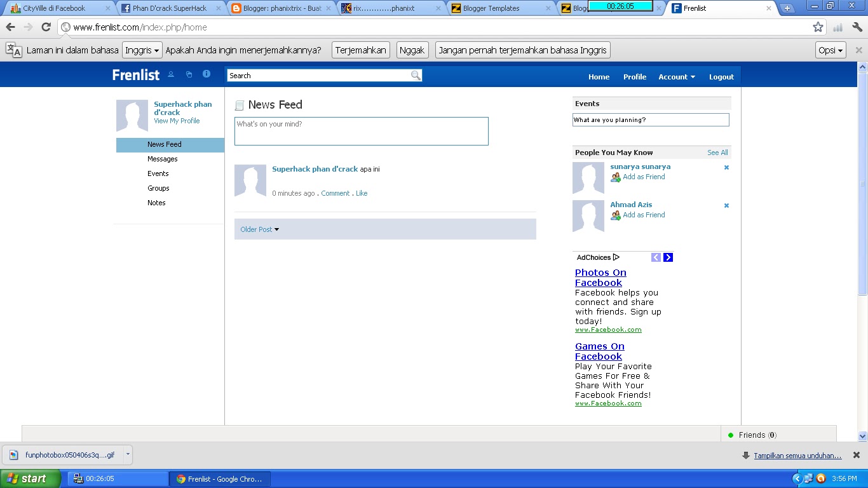This screenshot has height=488, width=868.
Task: Open Groups in sidebar
Action: [158, 189]
